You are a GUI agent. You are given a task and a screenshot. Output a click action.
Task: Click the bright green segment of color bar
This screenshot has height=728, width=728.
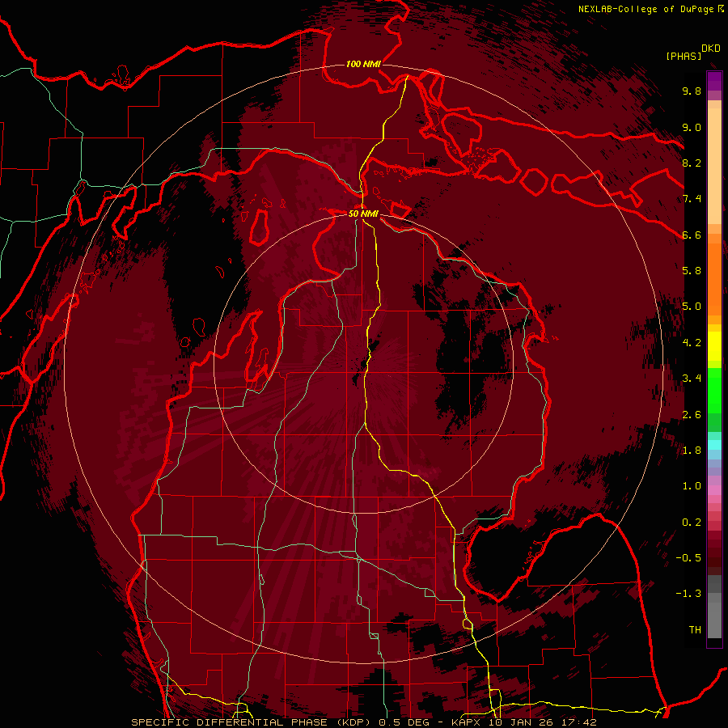(714, 390)
